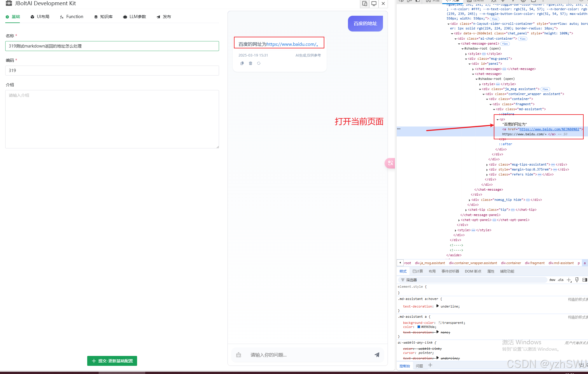Toggle the computed styles sidebar icon
The image size is (588, 374).
[584, 280]
